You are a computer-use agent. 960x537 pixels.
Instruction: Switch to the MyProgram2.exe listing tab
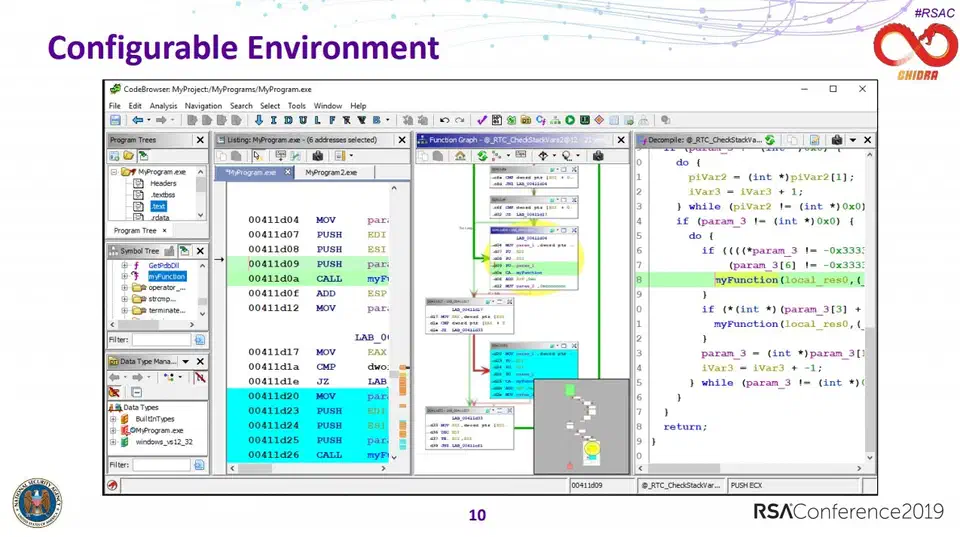pyautogui.click(x=331, y=173)
